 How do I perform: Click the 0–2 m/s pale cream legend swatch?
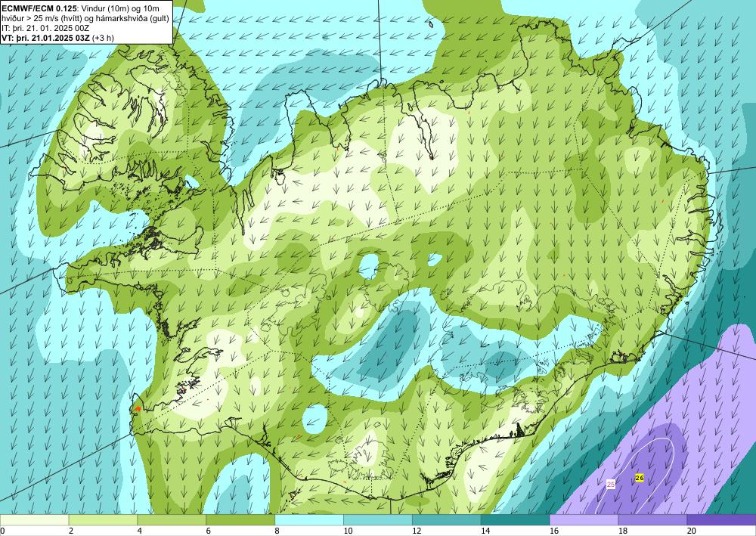[x=34, y=520]
